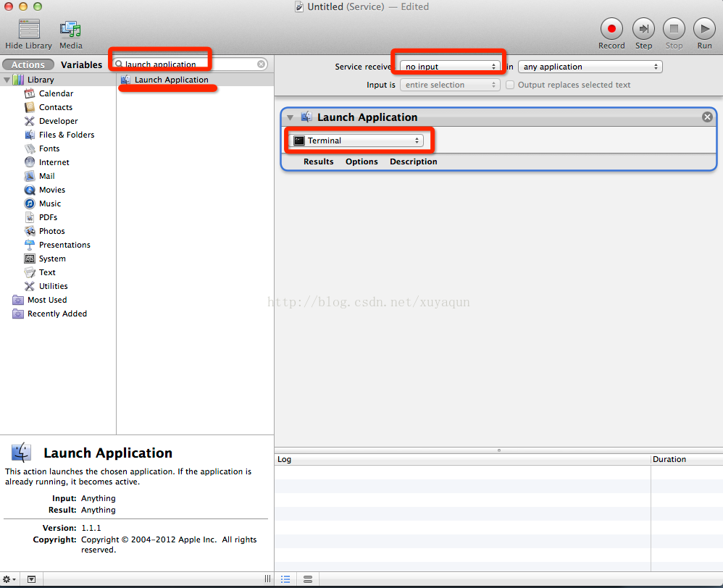This screenshot has height=588, width=723.
Task: Select the Developer category
Action: pyautogui.click(x=58, y=121)
